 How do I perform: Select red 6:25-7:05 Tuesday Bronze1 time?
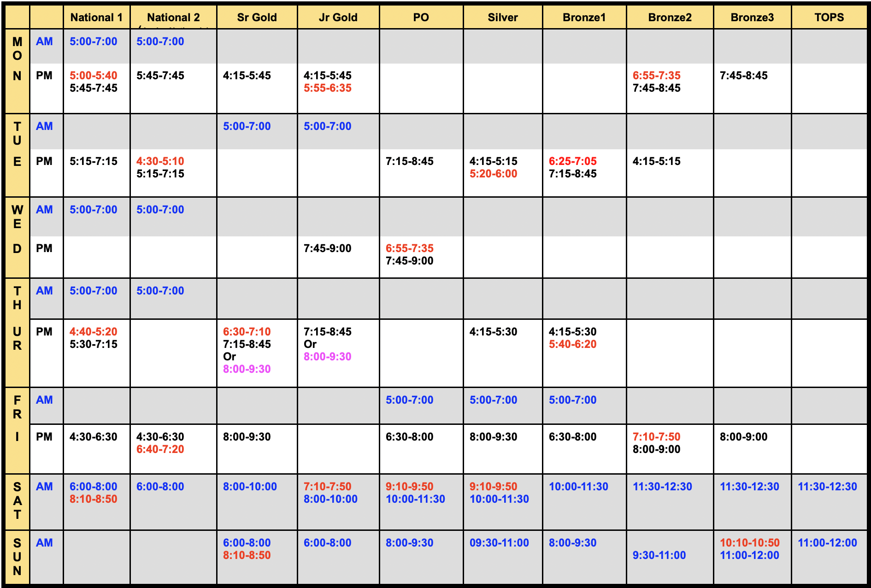click(572, 161)
